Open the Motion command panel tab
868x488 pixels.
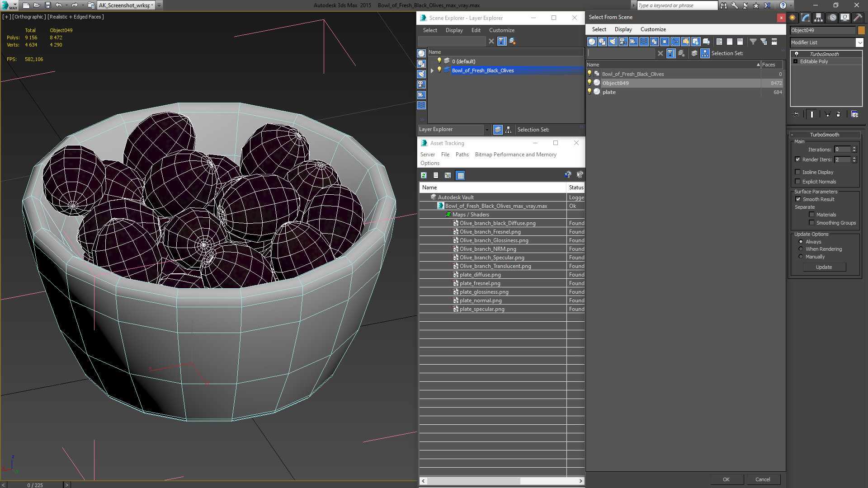coord(832,18)
